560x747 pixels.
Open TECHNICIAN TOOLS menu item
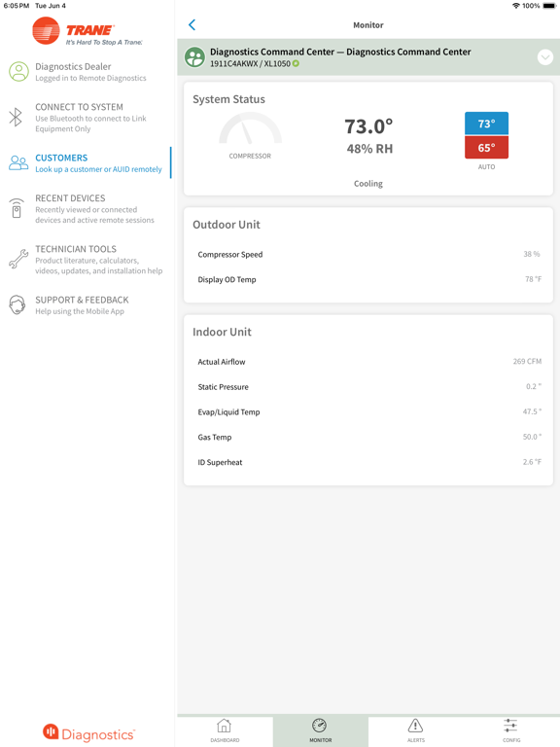tap(86, 259)
